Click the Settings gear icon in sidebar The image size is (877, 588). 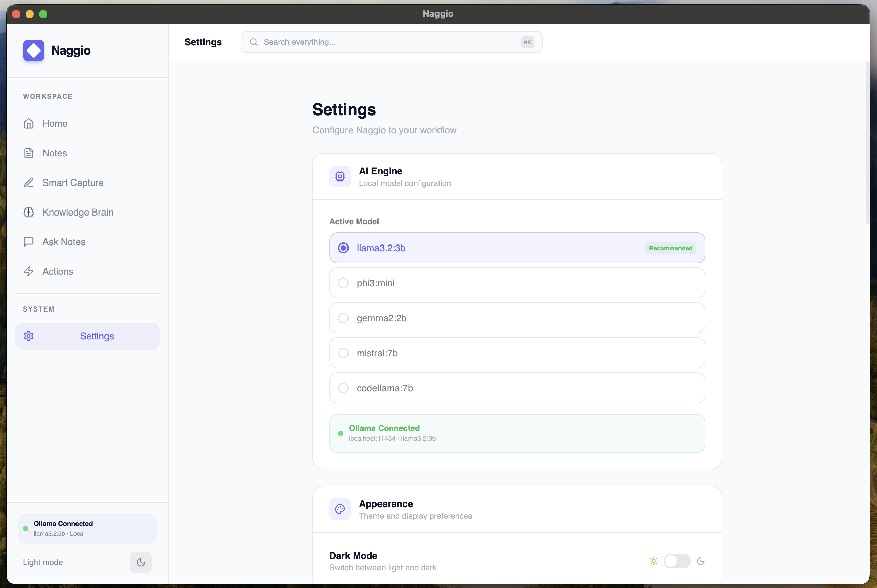click(29, 336)
